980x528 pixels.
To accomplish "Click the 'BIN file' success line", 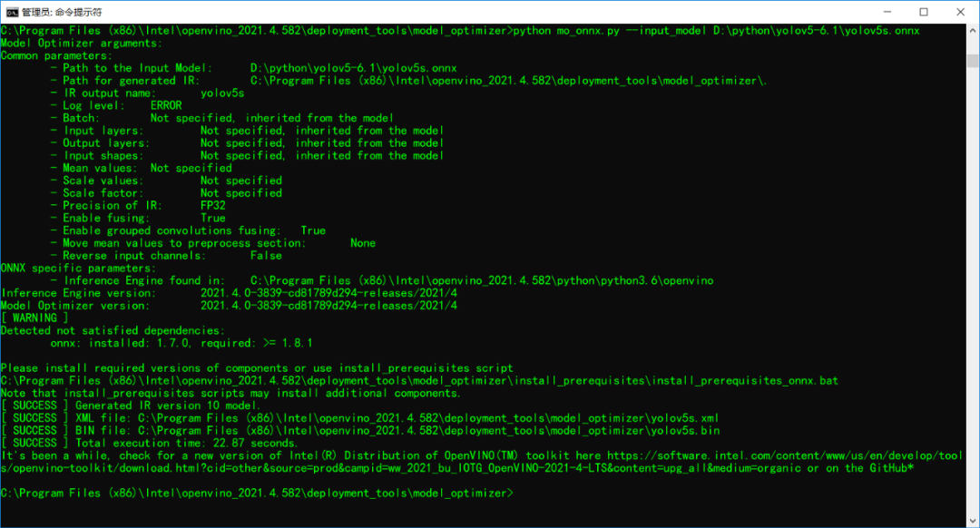I will 360,431.
